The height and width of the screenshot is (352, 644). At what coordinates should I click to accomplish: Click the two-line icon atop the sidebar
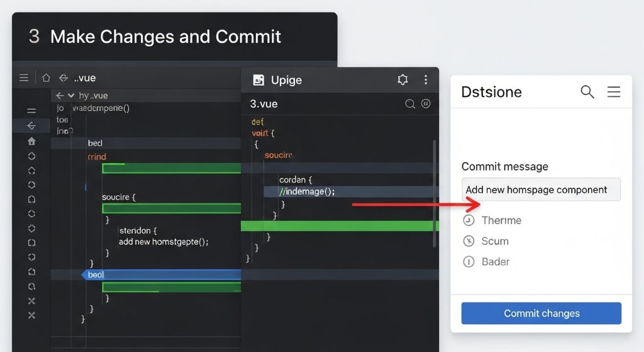pyautogui.click(x=31, y=111)
